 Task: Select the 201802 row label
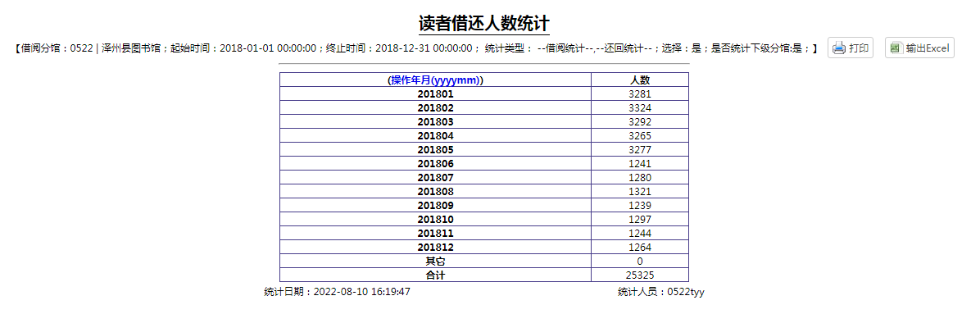pyautogui.click(x=436, y=107)
